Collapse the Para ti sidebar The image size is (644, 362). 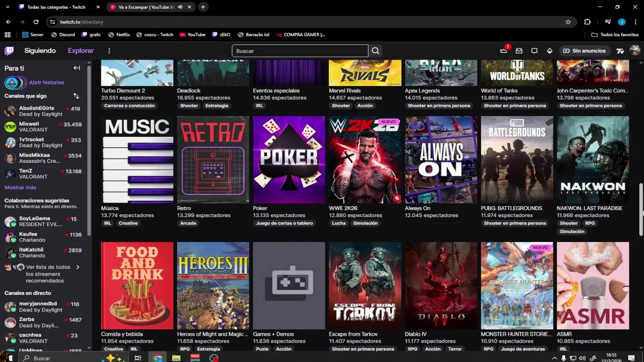tap(76, 68)
